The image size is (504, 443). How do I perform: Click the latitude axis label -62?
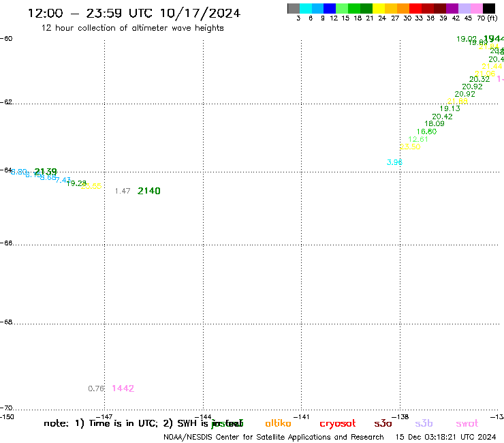[x=6, y=102]
